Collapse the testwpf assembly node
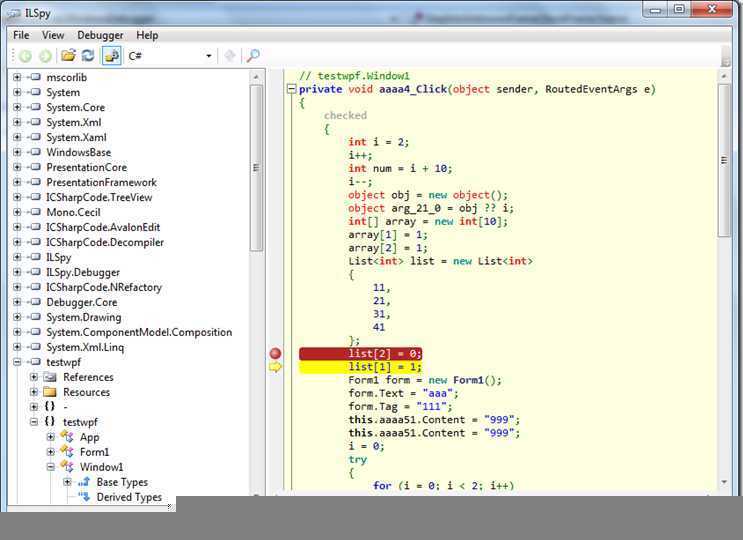Screen dimensions: 743x540 [17, 362]
